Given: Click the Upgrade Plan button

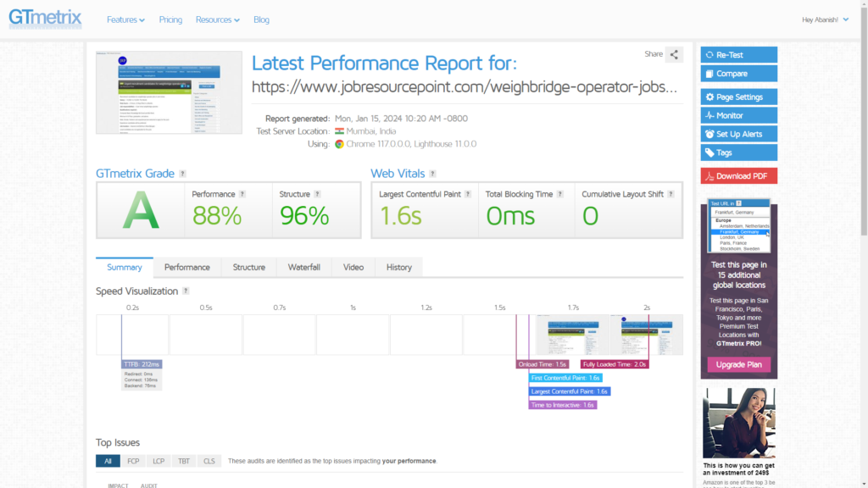Looking at the screenshot, I should point(738,364).
